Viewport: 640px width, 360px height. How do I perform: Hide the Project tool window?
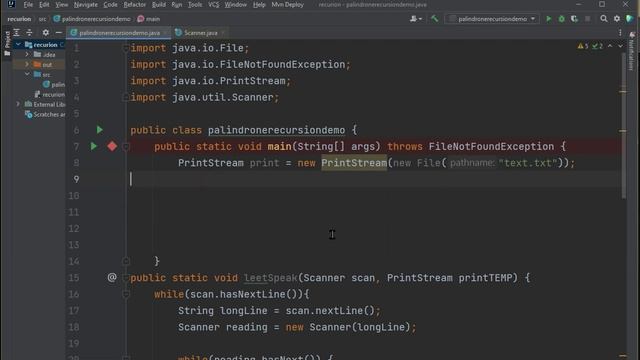pos(58,32)
